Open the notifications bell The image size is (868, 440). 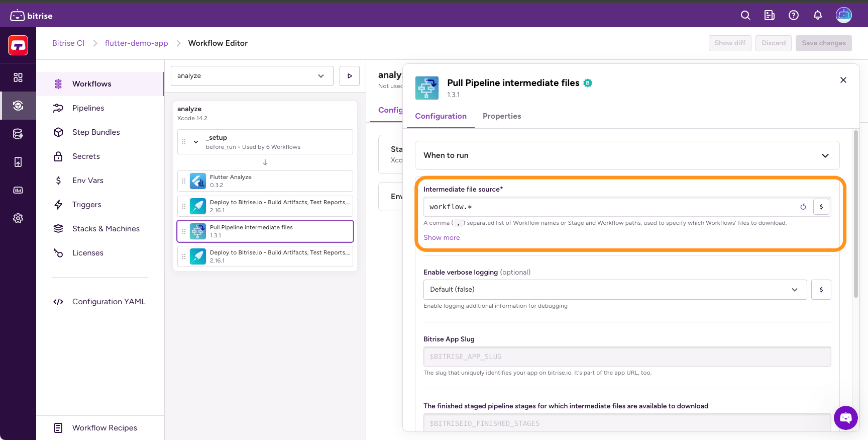818,16
